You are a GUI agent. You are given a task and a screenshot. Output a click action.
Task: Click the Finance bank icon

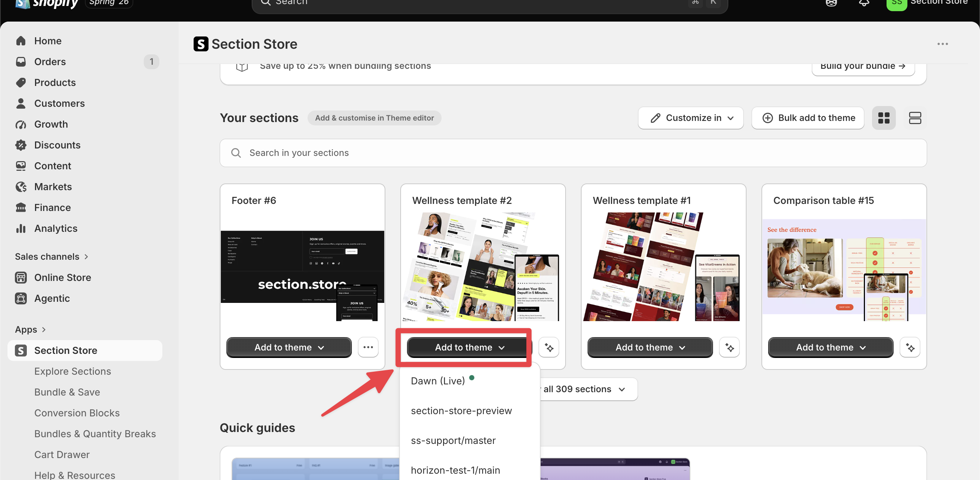pyautogui.click(x=21, y=208)
